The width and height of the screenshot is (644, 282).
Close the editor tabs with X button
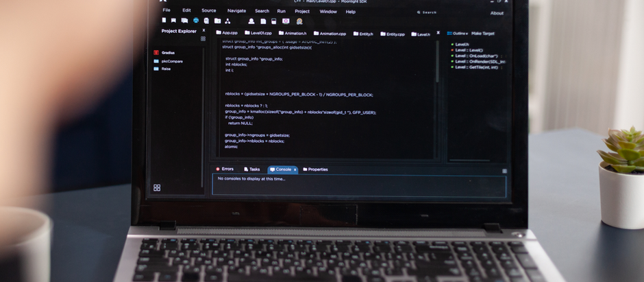point(438,32)
